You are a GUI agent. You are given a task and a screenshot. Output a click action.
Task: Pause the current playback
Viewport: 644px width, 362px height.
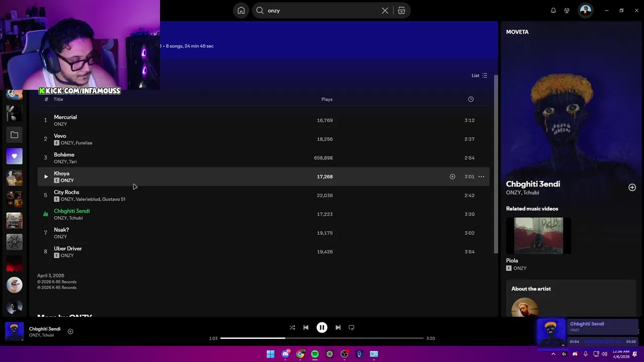coord(322,327)
